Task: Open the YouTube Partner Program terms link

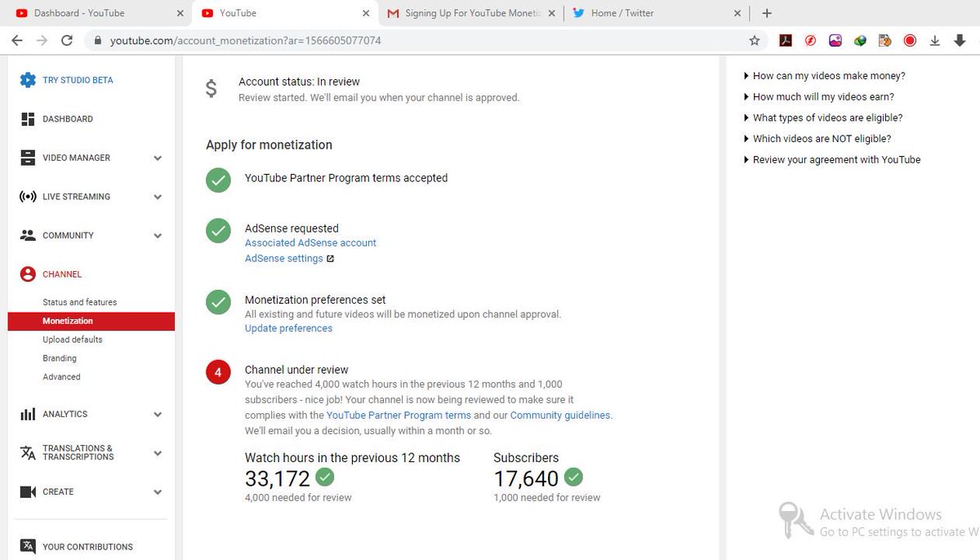Action: coord(399,415)
